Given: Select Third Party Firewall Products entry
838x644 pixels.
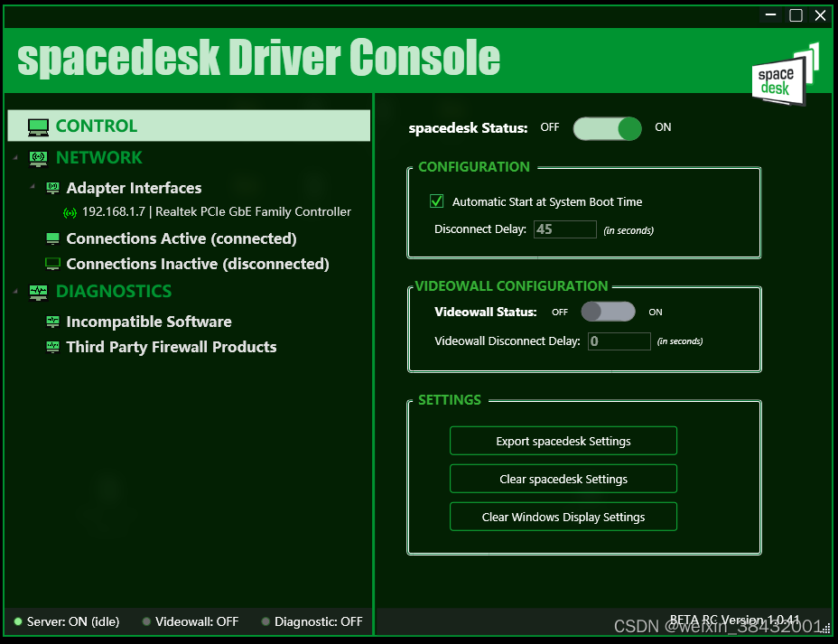Looking at the screenshot, I should (171, 348).
